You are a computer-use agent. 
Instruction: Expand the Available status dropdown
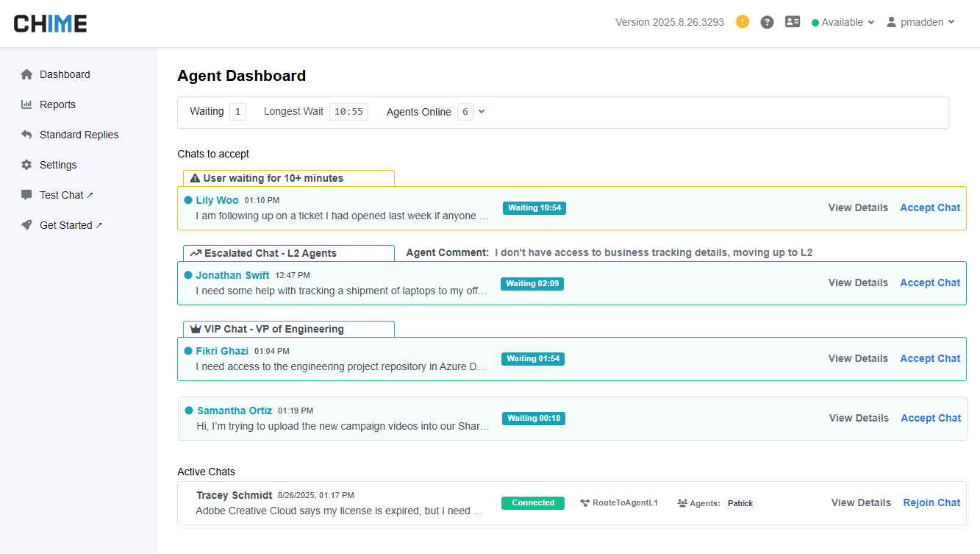pos(843,22)
